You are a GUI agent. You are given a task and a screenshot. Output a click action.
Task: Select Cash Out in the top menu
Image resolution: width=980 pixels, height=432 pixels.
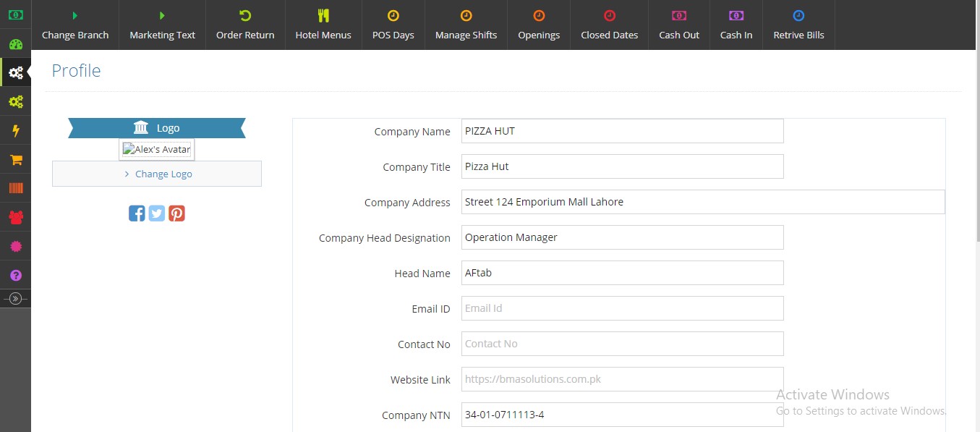coord(679,25)
